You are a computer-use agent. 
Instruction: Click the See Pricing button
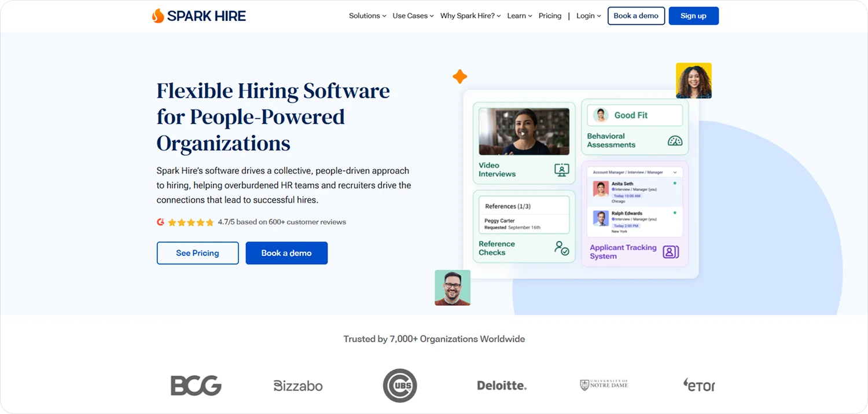197,253
